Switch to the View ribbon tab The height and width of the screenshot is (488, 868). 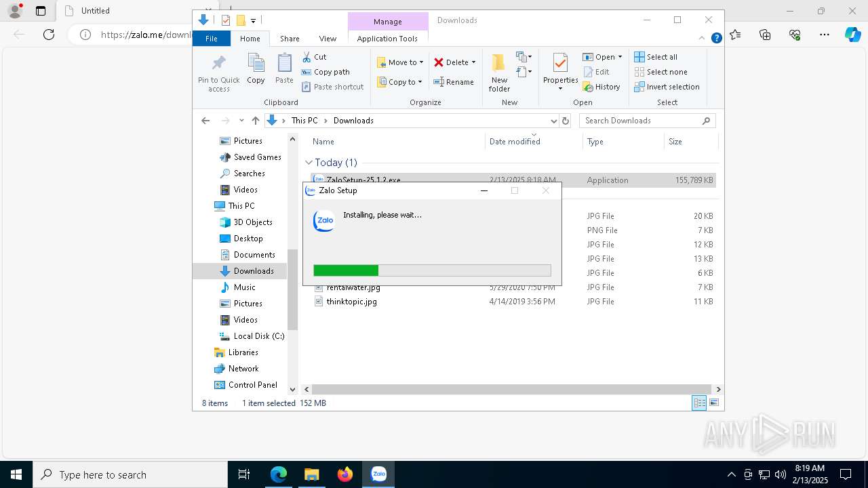pos(328,39)
